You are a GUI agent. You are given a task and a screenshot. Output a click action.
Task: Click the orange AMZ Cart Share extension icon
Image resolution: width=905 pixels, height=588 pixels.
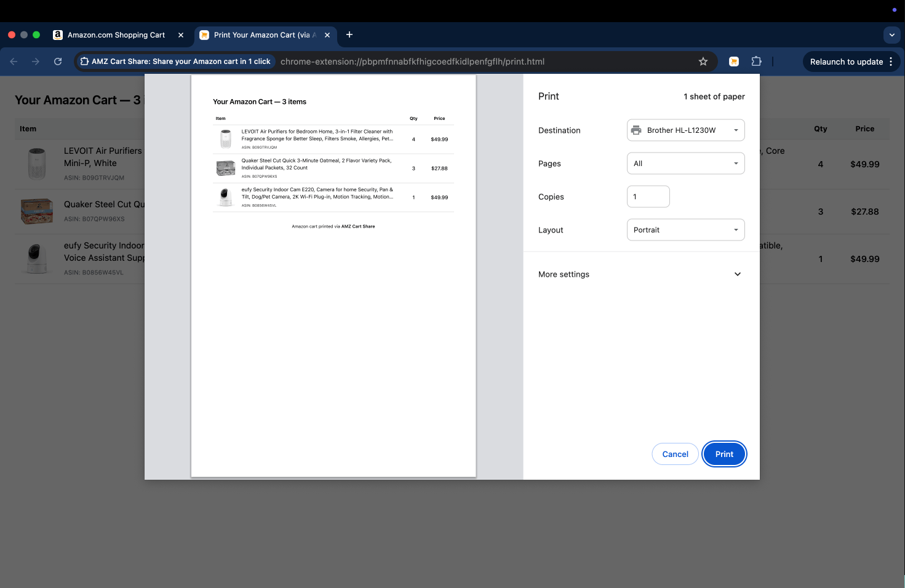pyautogui.click(x=733, y=62)
